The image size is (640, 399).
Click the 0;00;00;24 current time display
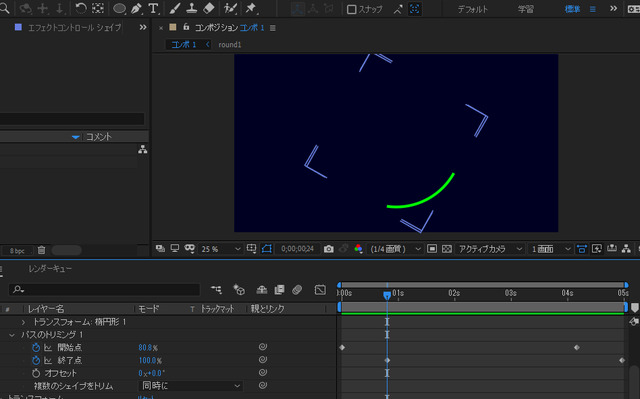[298, 249]
